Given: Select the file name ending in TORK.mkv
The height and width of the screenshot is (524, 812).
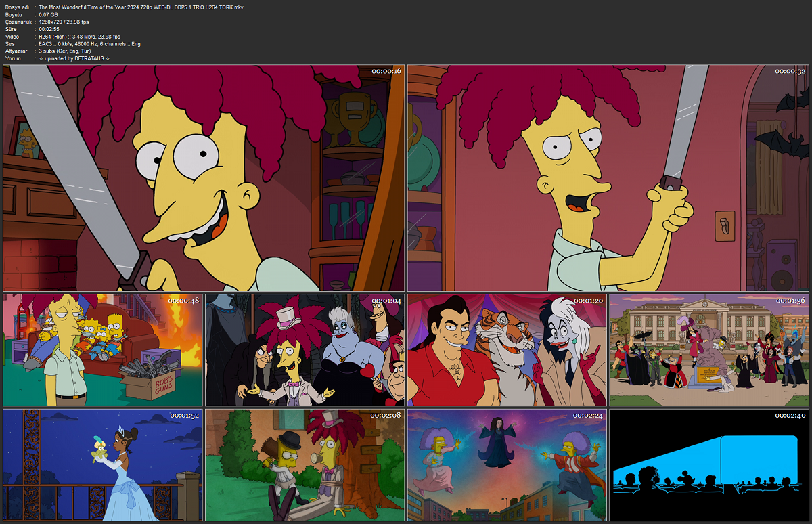Looking at the screenshot, I should pos(141,7).
